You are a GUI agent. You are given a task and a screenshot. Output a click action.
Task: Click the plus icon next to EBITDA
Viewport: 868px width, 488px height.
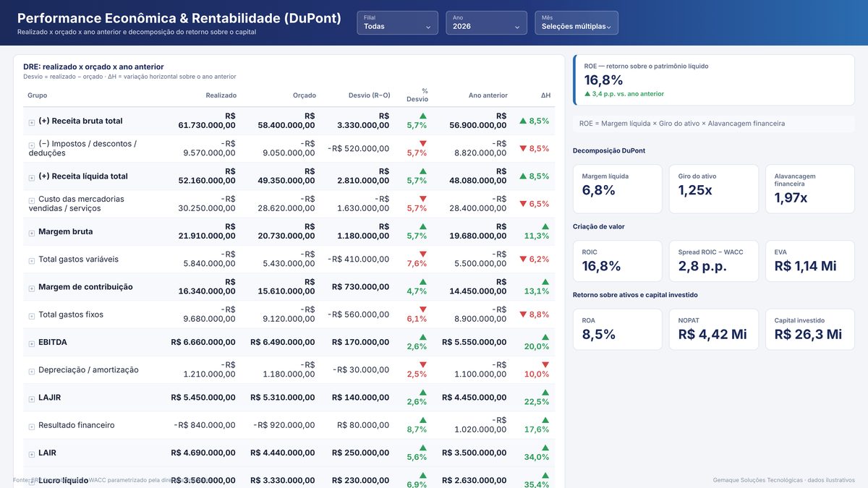32,343
